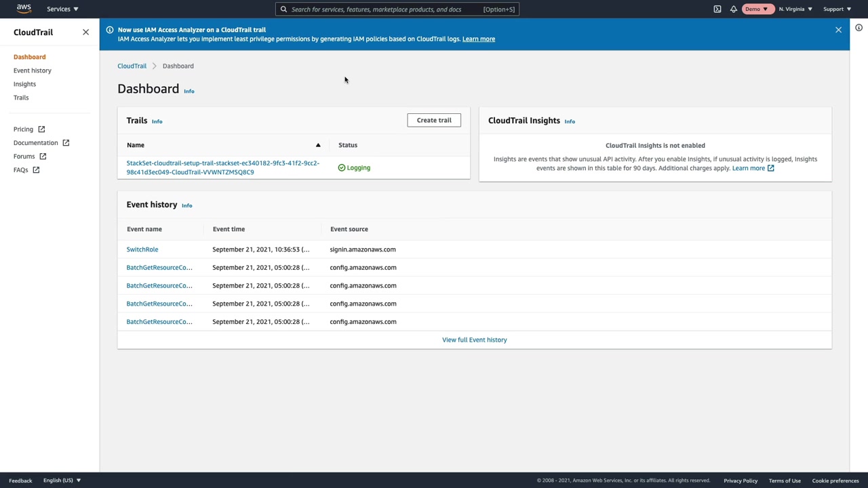Change language via English (US) selector
868x488 pixels.
pyautogui.click(x=62, y=481)
